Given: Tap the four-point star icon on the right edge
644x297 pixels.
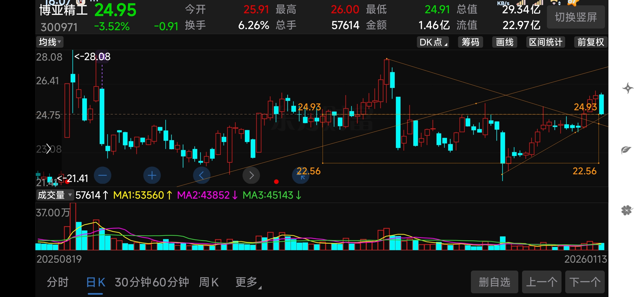Looking at the screenshot, I should point(628,88).
